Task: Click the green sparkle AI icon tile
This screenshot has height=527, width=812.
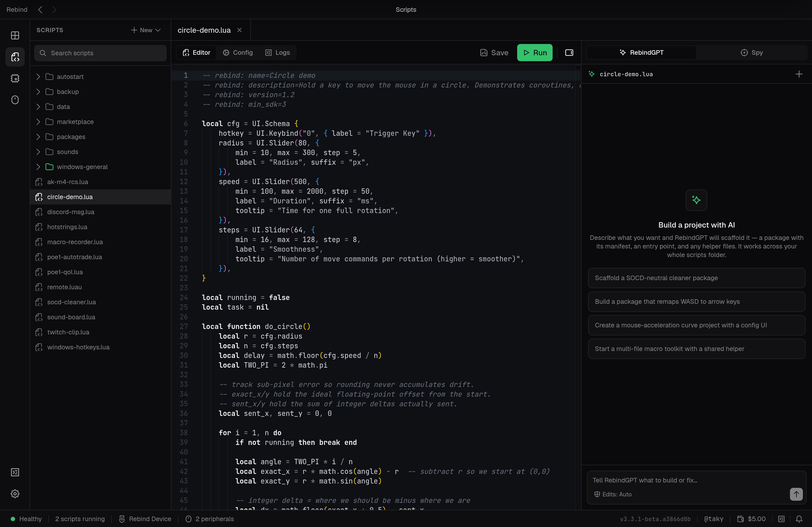Action: coord(696,200)
